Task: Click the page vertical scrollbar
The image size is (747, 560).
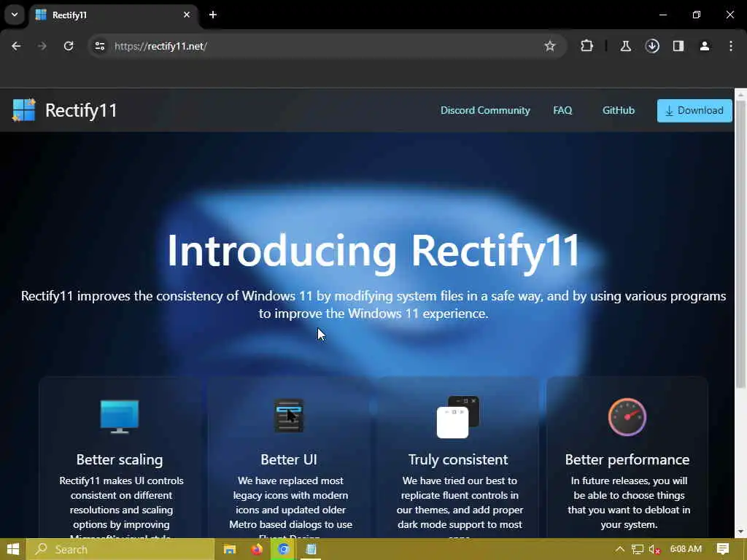Action: [x=740, y=244]
